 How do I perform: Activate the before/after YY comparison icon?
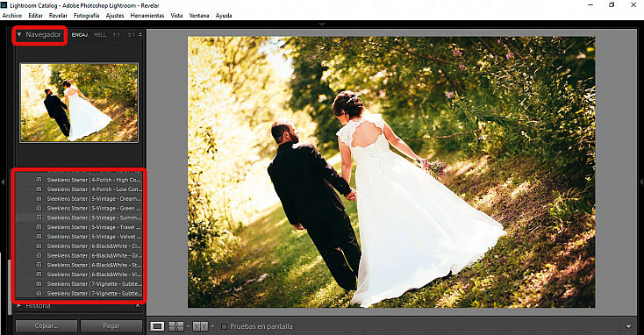pos(200,326)
